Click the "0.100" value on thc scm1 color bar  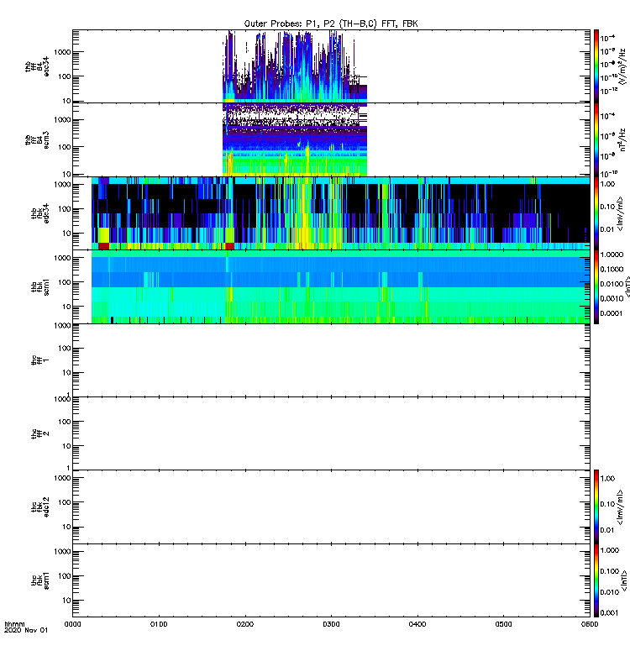(x=610, y=571)
